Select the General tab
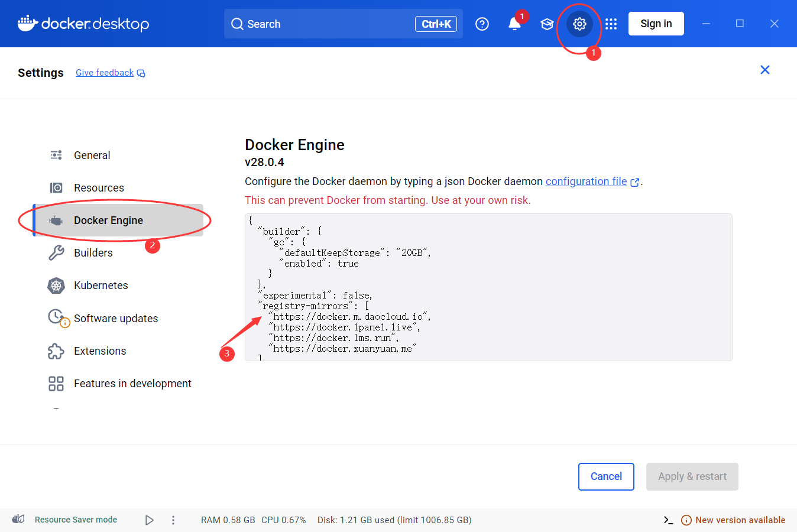The height and width of the screenshot is (532, 797). click(x=118, y=155)
